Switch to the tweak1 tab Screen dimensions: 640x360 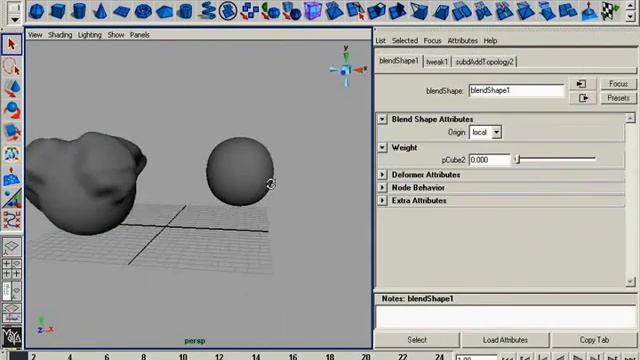click(x=437, y=62)
